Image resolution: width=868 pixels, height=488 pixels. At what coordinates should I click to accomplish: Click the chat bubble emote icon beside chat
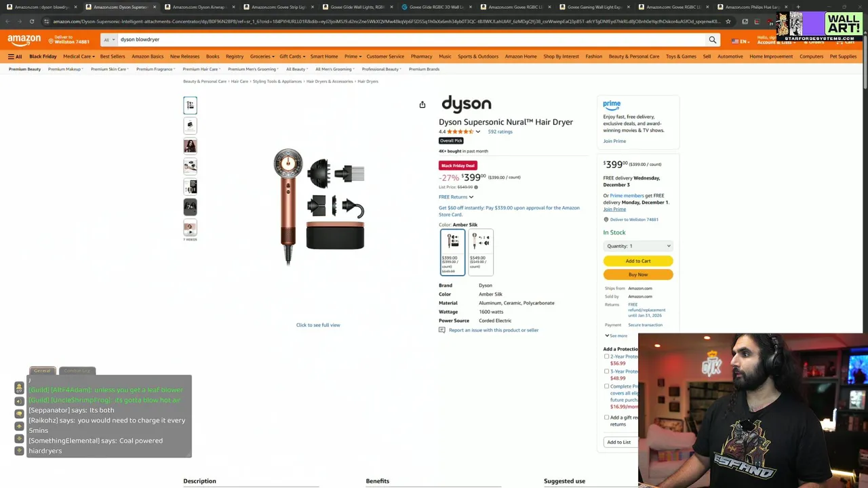point(19,413)
